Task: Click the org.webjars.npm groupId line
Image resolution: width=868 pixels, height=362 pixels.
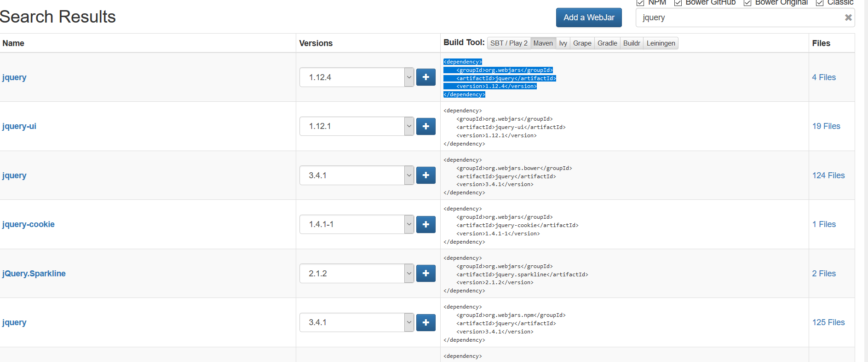Action: pos(511,315)
